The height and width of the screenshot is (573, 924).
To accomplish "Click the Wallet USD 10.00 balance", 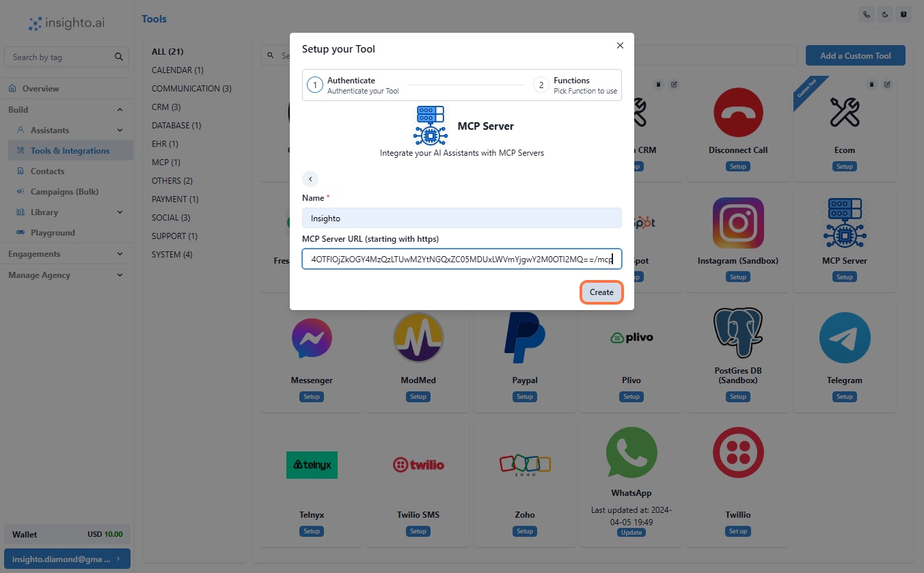I will point(67,534).
